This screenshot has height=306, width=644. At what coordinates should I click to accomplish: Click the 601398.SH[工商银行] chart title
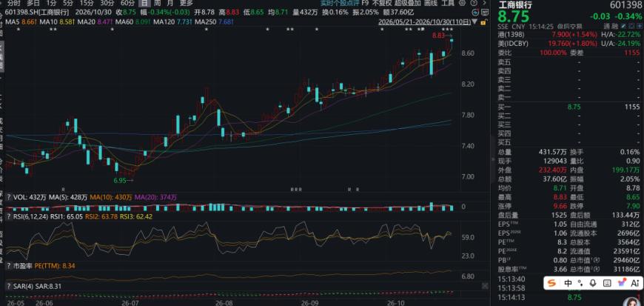37,13
